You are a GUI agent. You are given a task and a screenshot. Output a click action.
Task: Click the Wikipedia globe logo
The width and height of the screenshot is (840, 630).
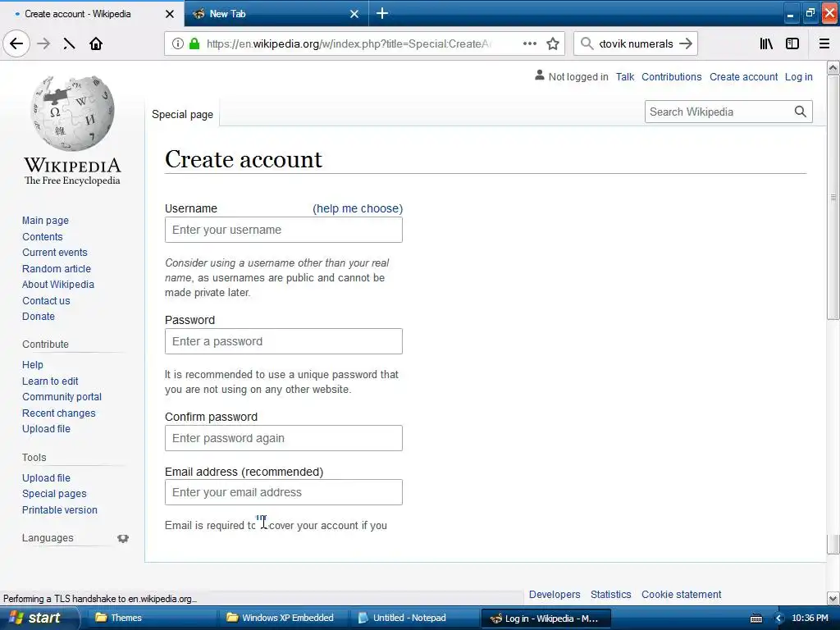click(72, 113)
